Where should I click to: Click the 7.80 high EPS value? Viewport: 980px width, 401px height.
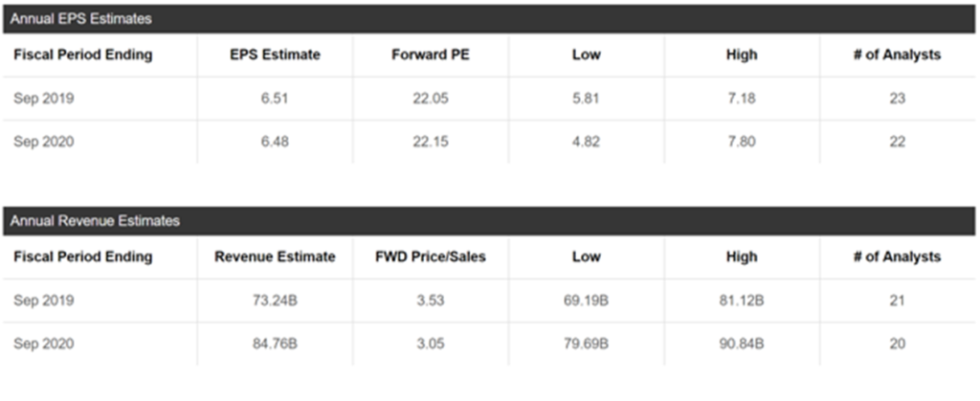click(x=741, y=142)
